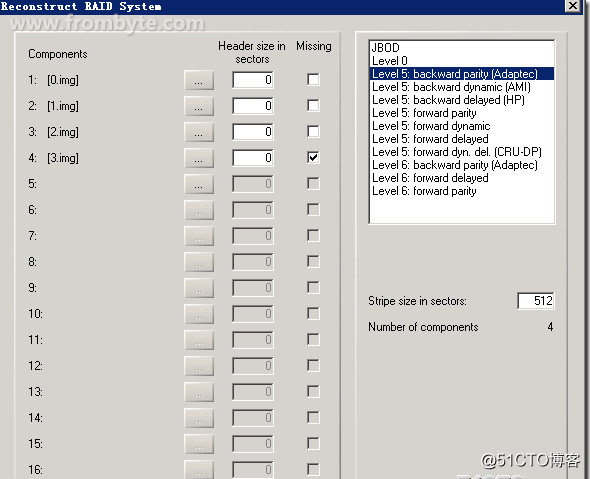Viewport: 590px width, 479px height.
Task: Edit header size for component 4
Action: coord(253,158)
